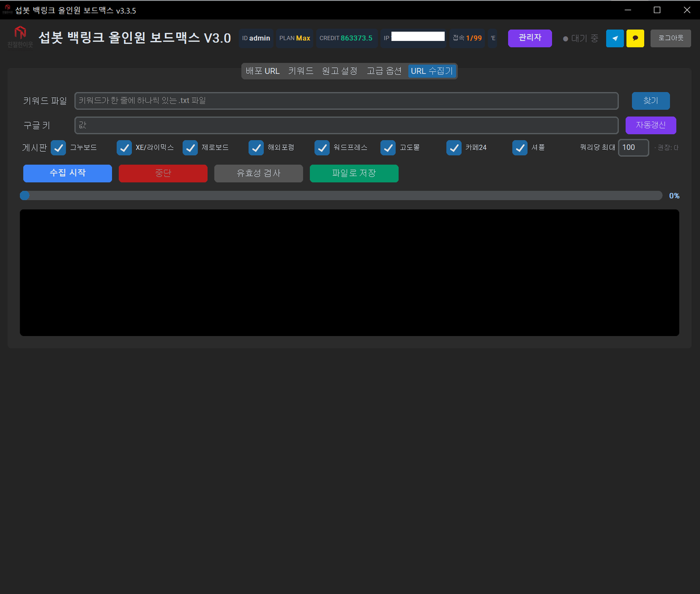Click the red 중단 stop button
The height and width of the screenshot is (594, 700).
163,173
